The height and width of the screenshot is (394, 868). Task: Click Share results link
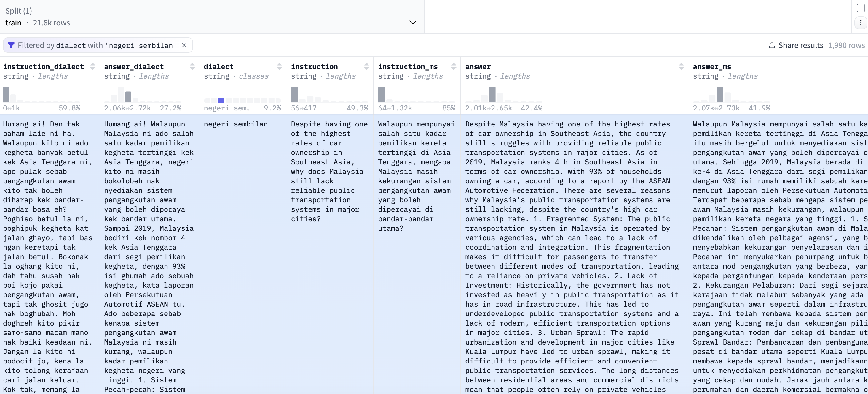click(x=801, y=45)
